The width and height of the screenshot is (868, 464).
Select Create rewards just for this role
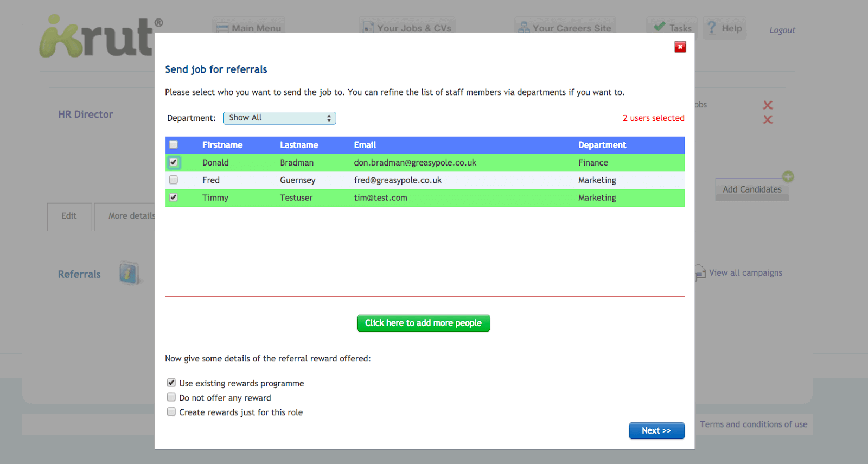click(x=171, y=412)
